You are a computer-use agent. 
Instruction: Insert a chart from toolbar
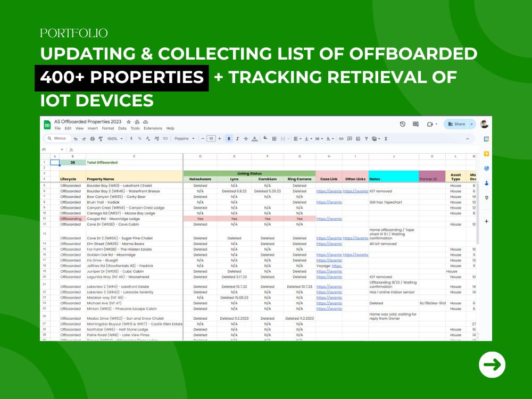coord(358,139)
